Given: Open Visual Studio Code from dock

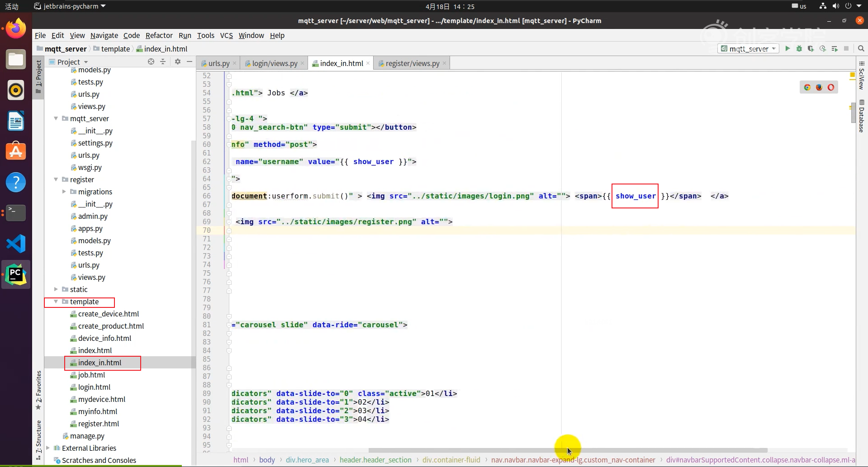Looking at the screenshot, I should click(x=16, y=244).
